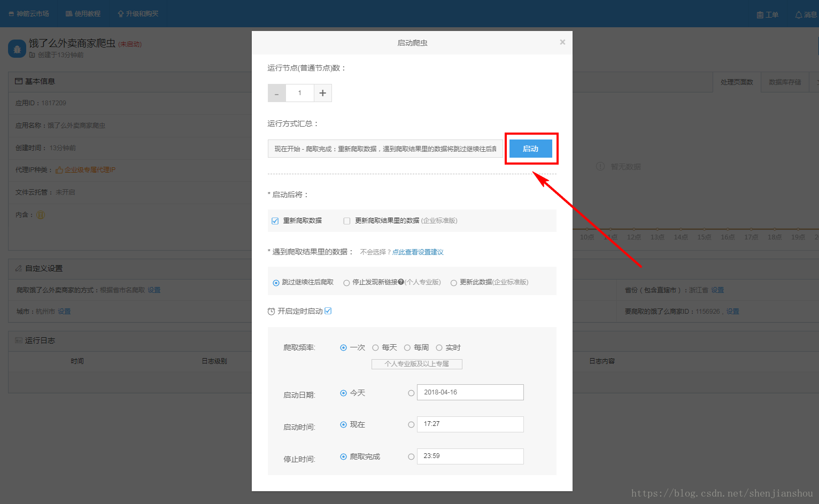Select crawl frequency 实时
The height and width of the screenshot is (504, 819).
click(439, 347)
